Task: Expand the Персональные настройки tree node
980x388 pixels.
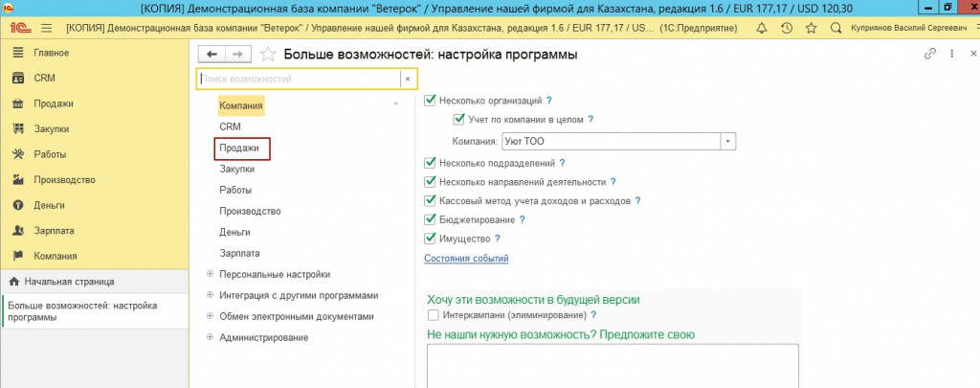Action: [x=210, y=274]
